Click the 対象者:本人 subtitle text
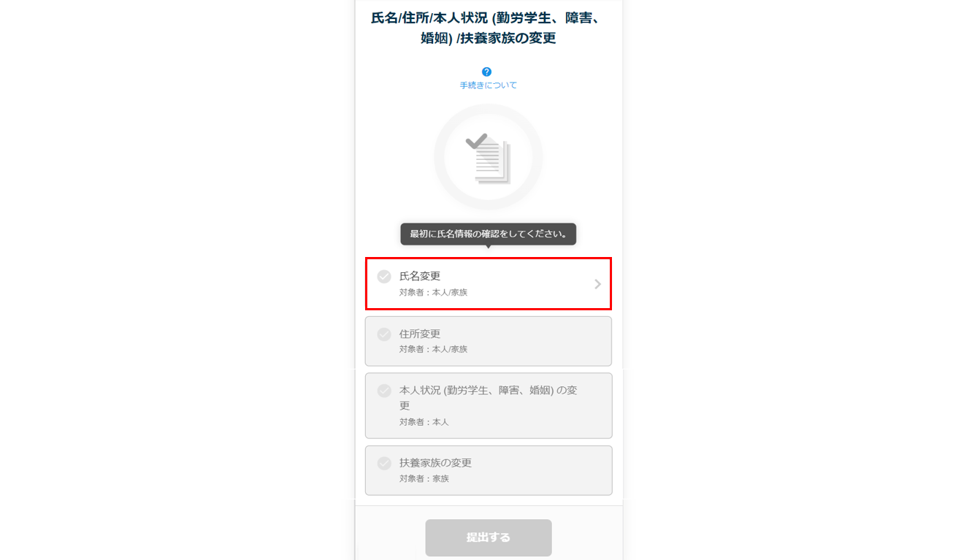The height and width of the screenshot is (560, 972). click(424, 422)
